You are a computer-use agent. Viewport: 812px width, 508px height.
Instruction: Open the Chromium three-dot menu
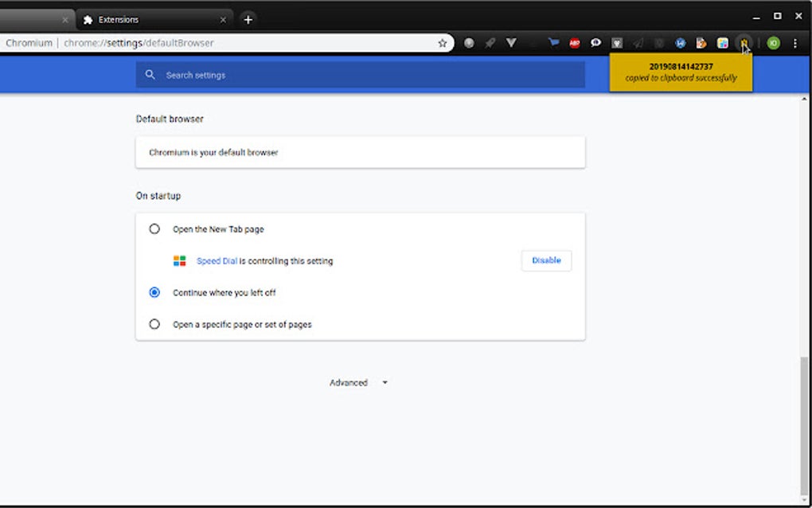tap(795, 43)
